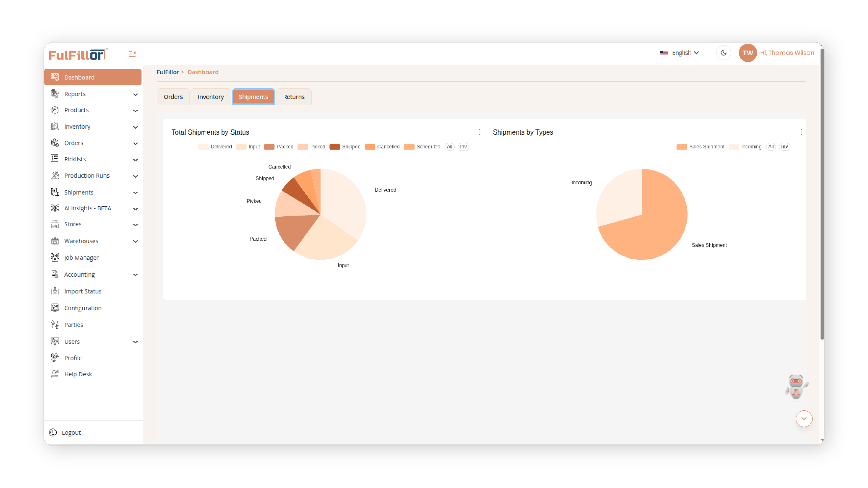Toggle dark mode with the moon icon
Viewport: 868px width, 488px height.
[x=723, y=53]
